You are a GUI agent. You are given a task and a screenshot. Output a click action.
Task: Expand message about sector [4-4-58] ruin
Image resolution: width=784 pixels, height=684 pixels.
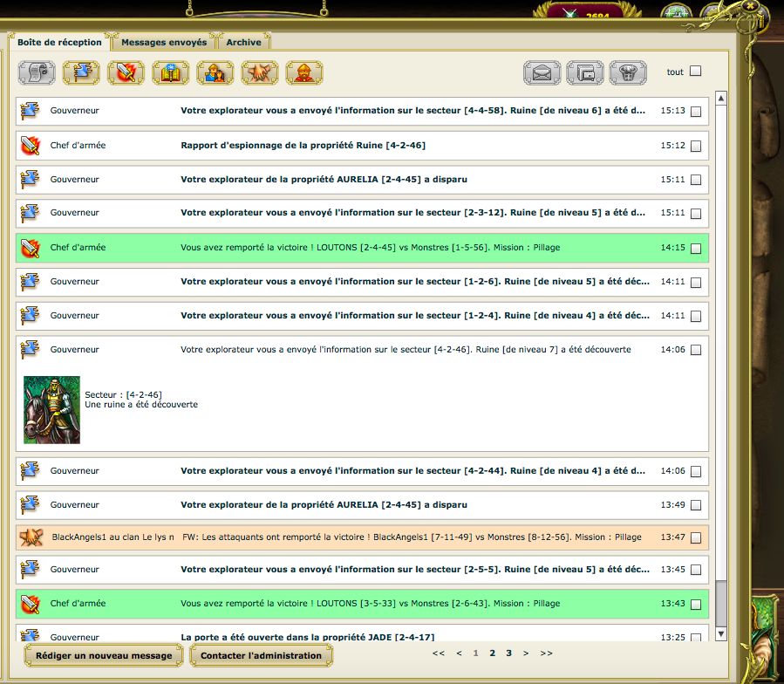tap(412, 112)
